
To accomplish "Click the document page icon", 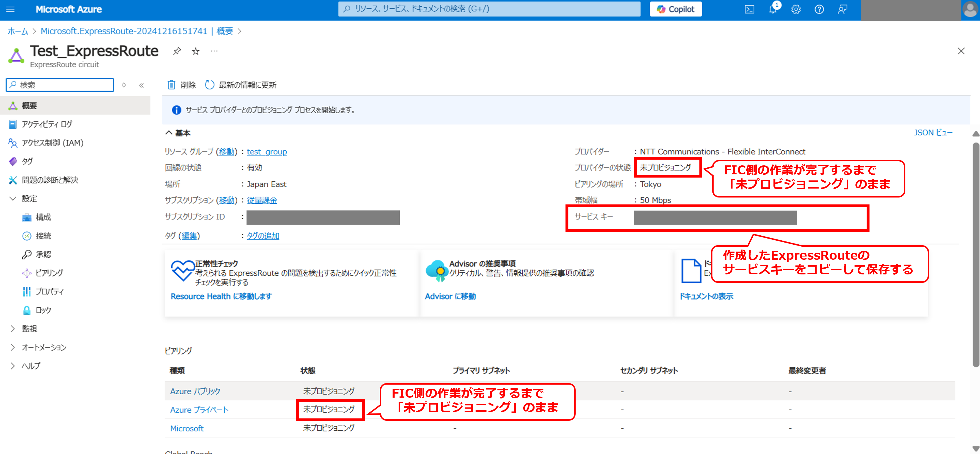I will (x=691, y=271).
